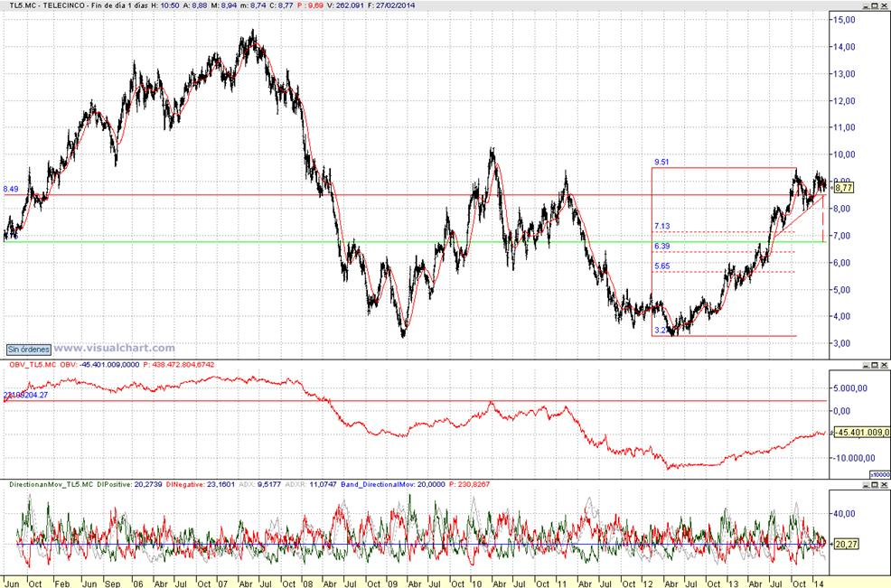Viewport: 891px width, 588px height.
Task: Maximize the Directional Movement indicator panel
Action: (x=875, y=485)
